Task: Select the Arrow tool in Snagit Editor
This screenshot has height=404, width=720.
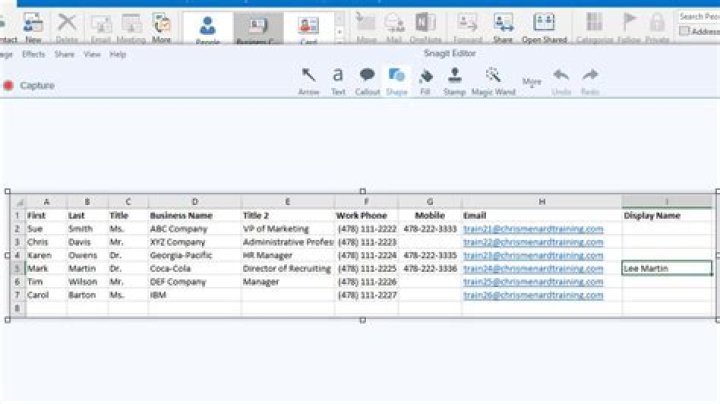Action: pyautogui.click(x=309, y=81)
